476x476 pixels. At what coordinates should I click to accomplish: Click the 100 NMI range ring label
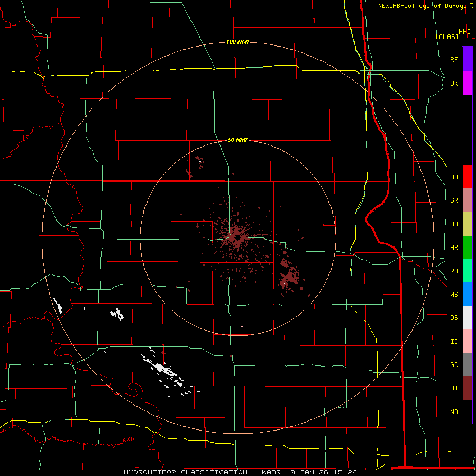[x=237, y=42]
